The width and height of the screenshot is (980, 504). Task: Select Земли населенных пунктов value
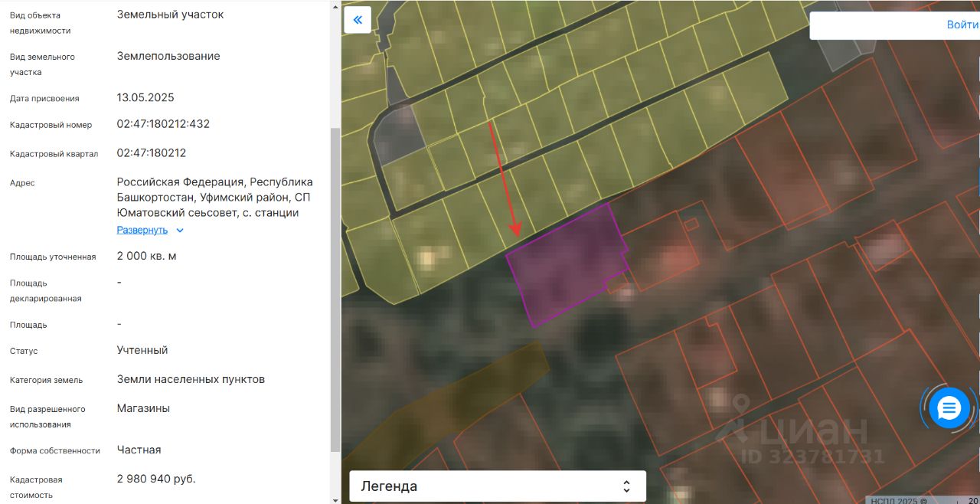[x=191, y=379]
